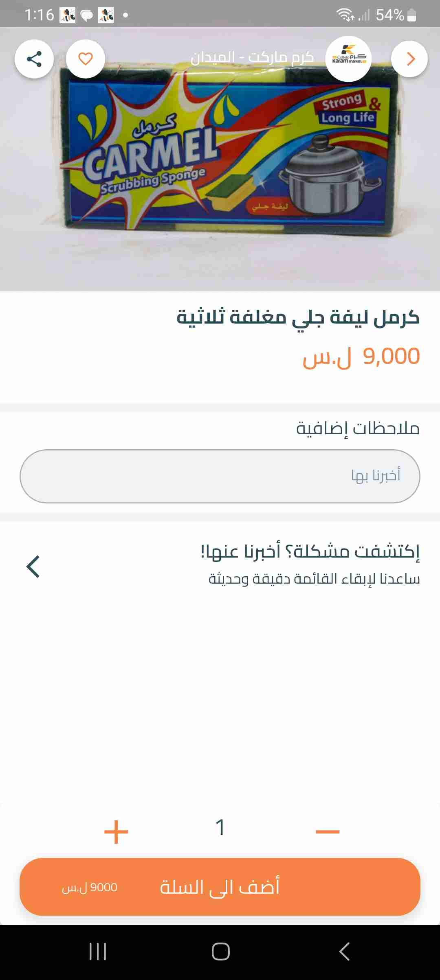The width and height of the screenshot is (440, 980).
Task: Tap the orange arrow at top right
Action: pyautogui.click(x=409, y=59)
